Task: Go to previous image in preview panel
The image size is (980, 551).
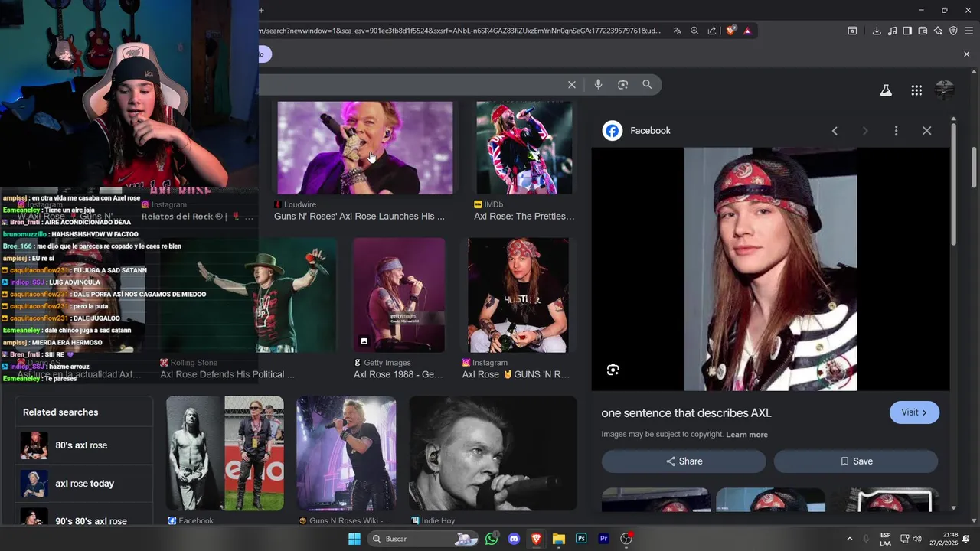Action: click(x=835, y=131)
